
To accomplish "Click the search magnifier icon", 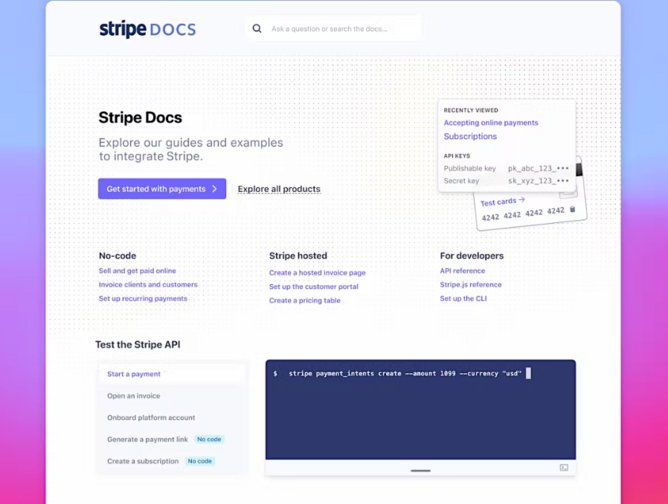I will 257,29.
